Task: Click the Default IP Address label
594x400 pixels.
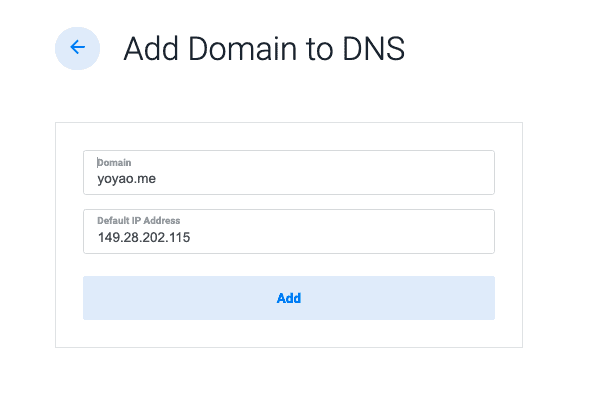Action: click(139, 220)
